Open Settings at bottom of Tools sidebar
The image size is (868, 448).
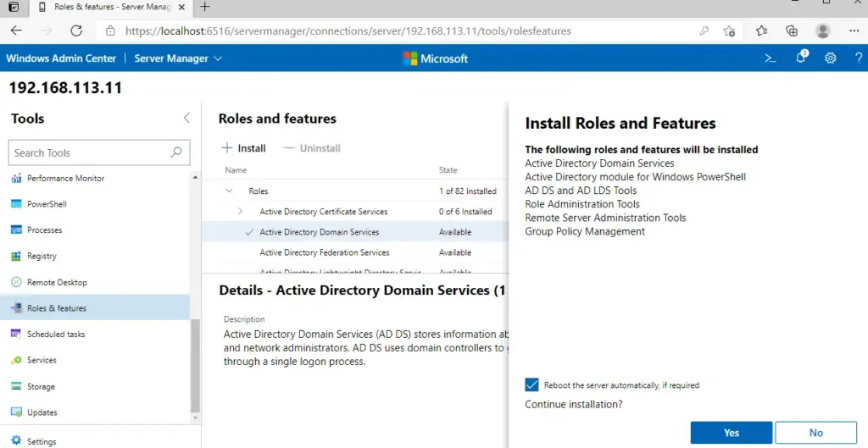(41, 441)
